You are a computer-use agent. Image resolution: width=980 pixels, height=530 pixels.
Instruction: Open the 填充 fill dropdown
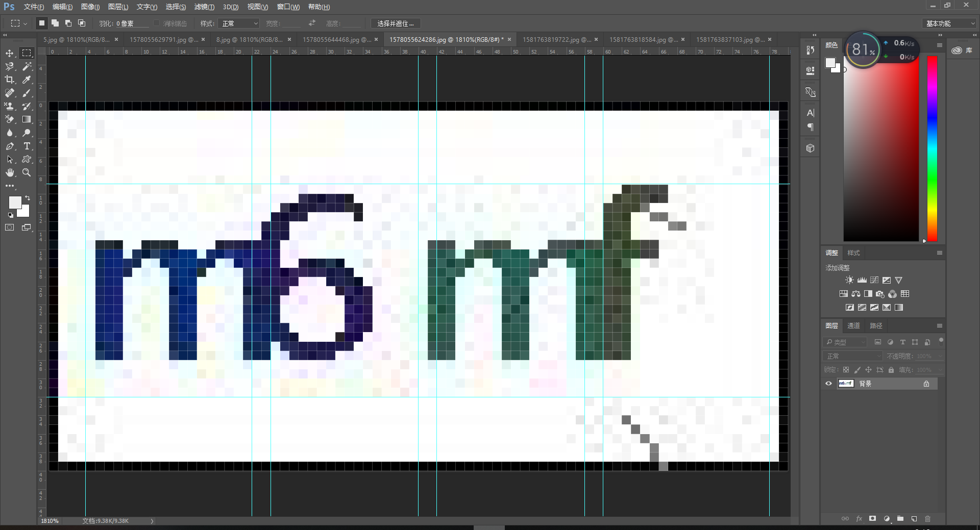click(940, 370)
